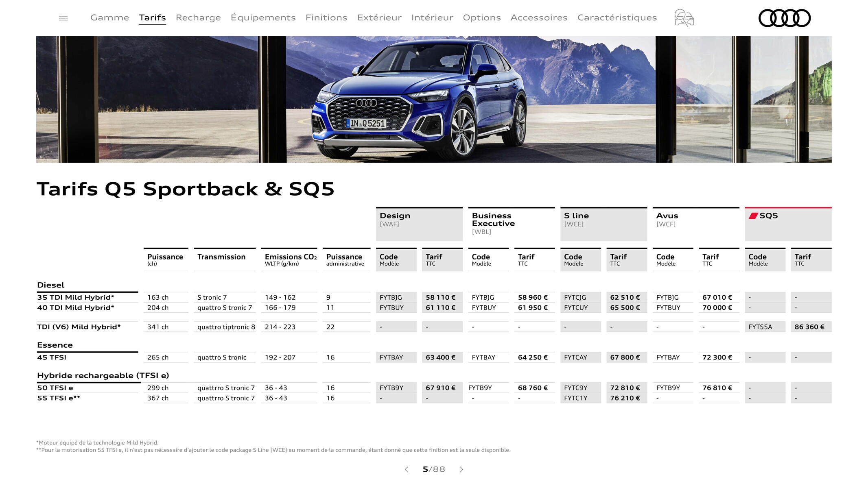The height and width of the screenshot is (488, 868).
Task: Click the blue Q5 Sportback banner image
Action: tap(434, 99)
